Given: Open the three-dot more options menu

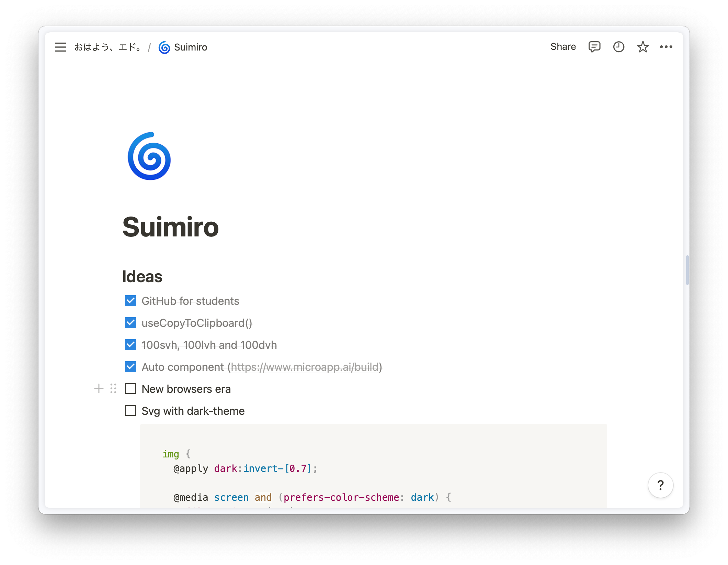Looking at the screenshot, I should 666,47.
